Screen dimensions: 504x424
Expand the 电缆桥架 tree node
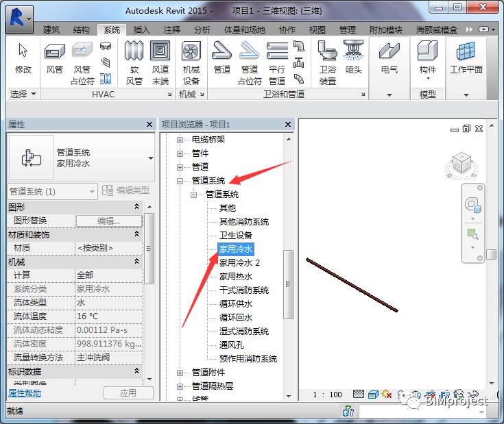(180, 140)
